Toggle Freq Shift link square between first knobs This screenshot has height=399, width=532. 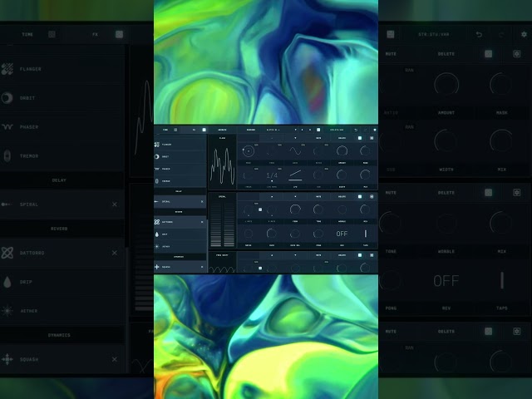point(260,268)
